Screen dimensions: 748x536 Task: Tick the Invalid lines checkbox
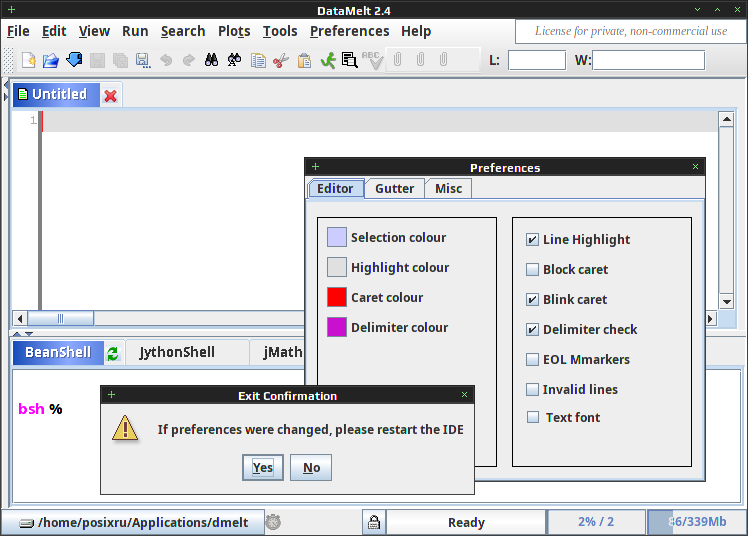[x=532, y=390]
